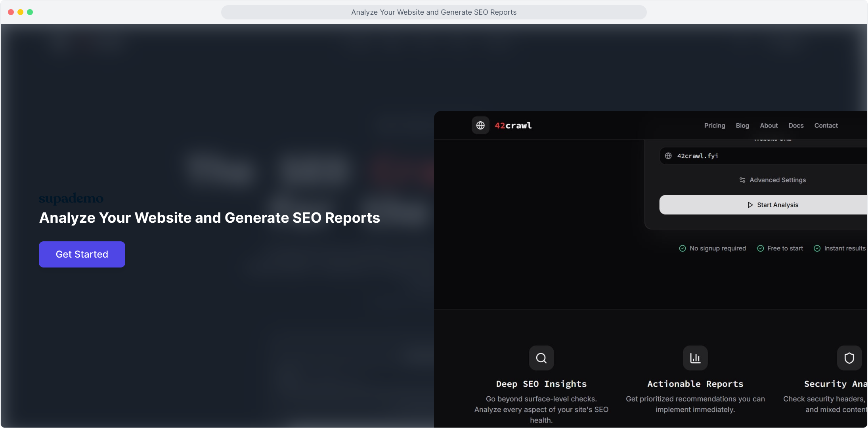The height and width of the screenshot is (428, 868).
Task: Expand Advanced Settings options
Action: point(778,180)
